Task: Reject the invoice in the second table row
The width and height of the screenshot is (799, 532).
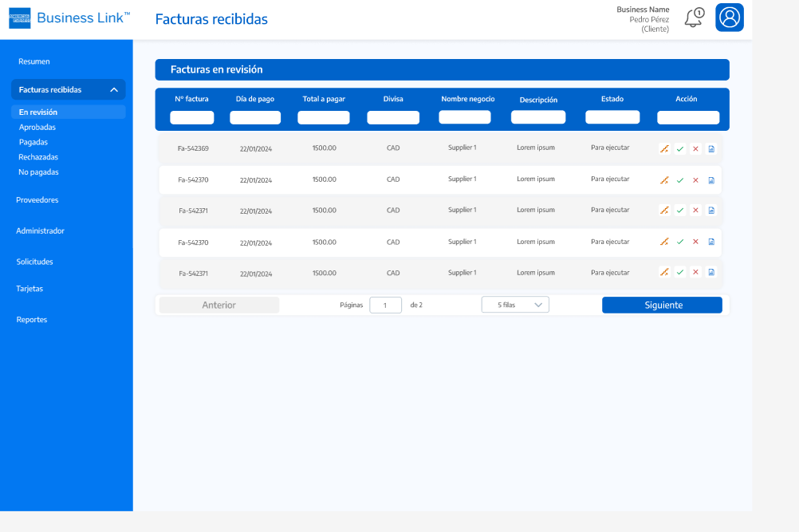Action: coord(695,180)
